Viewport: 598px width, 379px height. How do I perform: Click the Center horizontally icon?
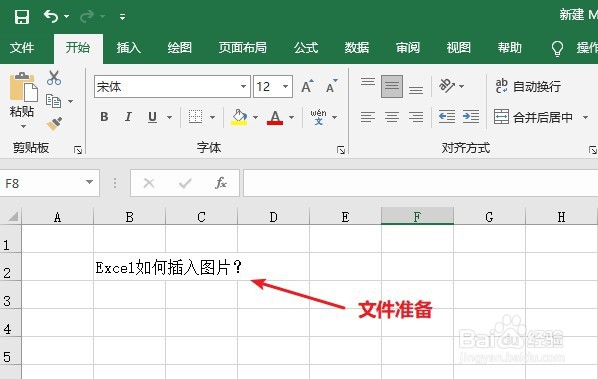pos(392,117)
